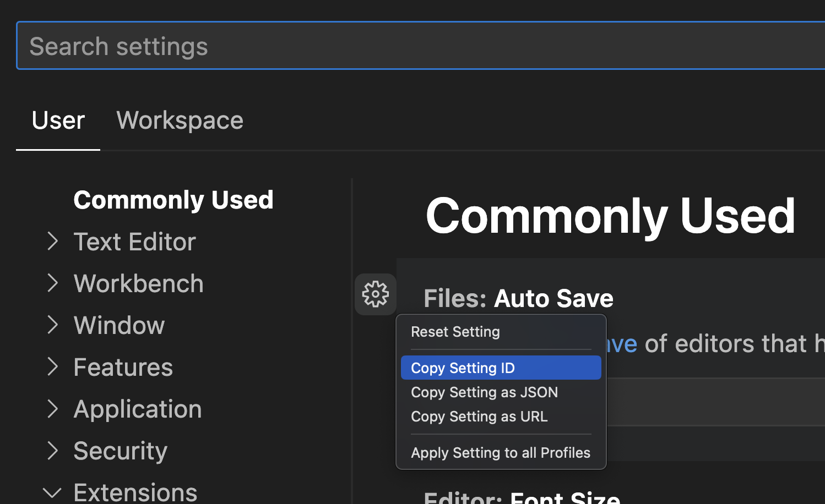Click the Editor: Font Size setting
Screen dimensions: 825x504
click(x=523, y=498)
